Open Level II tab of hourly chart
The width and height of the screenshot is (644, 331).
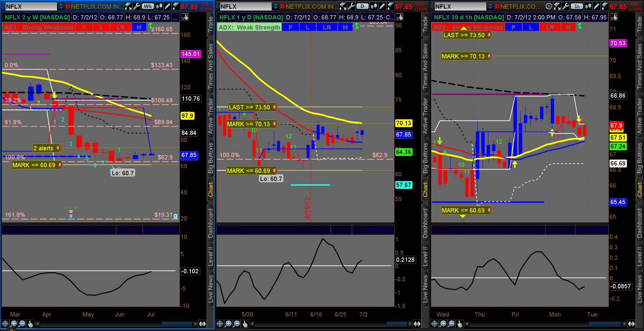click(x=640, y=257)
